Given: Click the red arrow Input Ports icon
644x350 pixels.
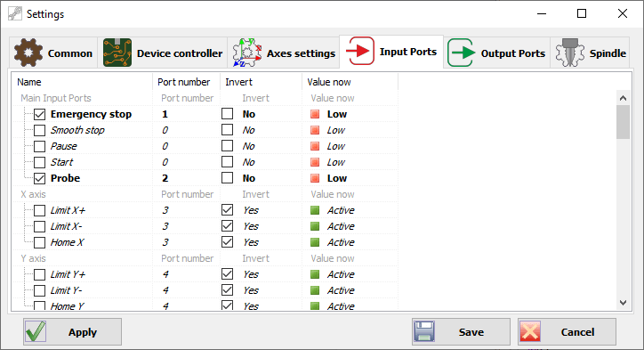Looking at the screenshot, I should click(x=360, y=51).
